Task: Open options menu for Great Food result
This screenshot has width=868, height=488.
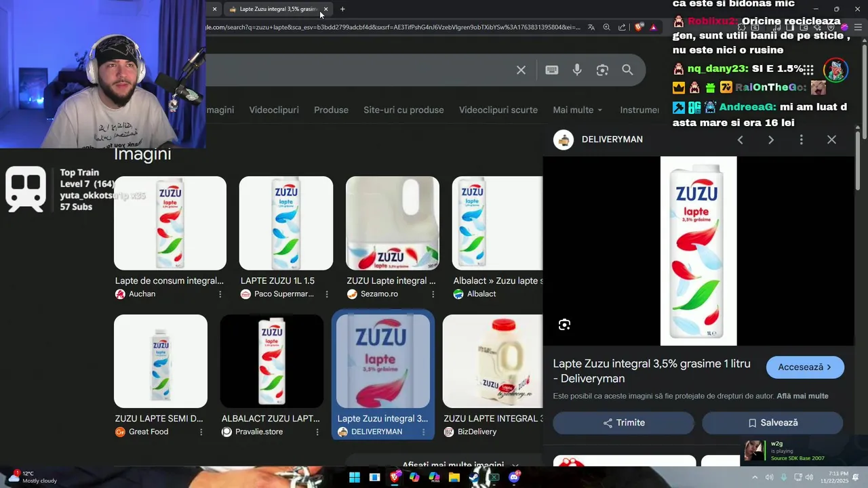Action: click(201, 432)
